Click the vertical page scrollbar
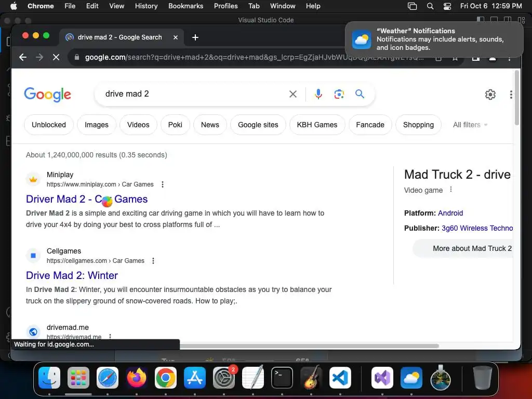The height and width of the screenshot is (399, 532). [x=517, y=98]
